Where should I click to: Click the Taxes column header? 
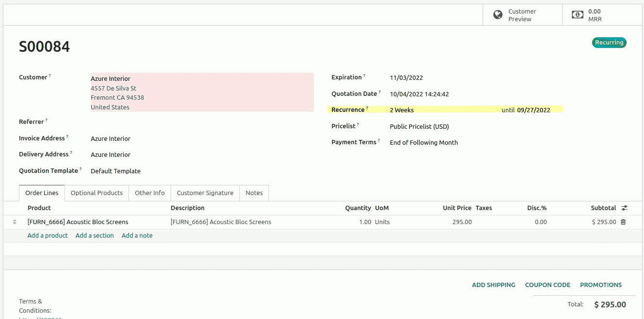click(x=484, y=208)
